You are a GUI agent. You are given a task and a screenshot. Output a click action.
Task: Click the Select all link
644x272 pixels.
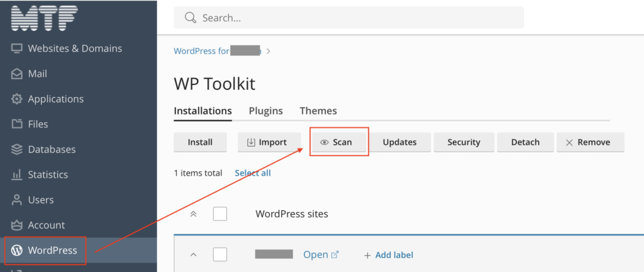(x=253, y=173)
